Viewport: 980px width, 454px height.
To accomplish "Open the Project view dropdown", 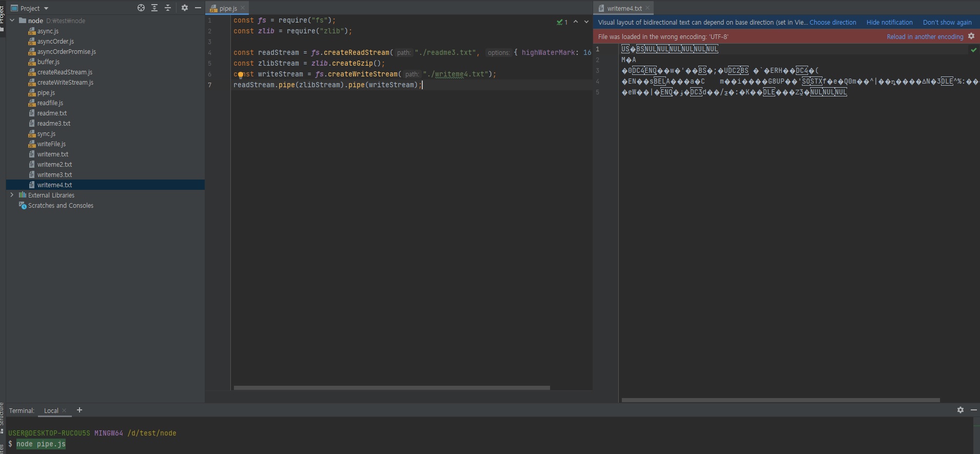I will (x=30, y=8).
